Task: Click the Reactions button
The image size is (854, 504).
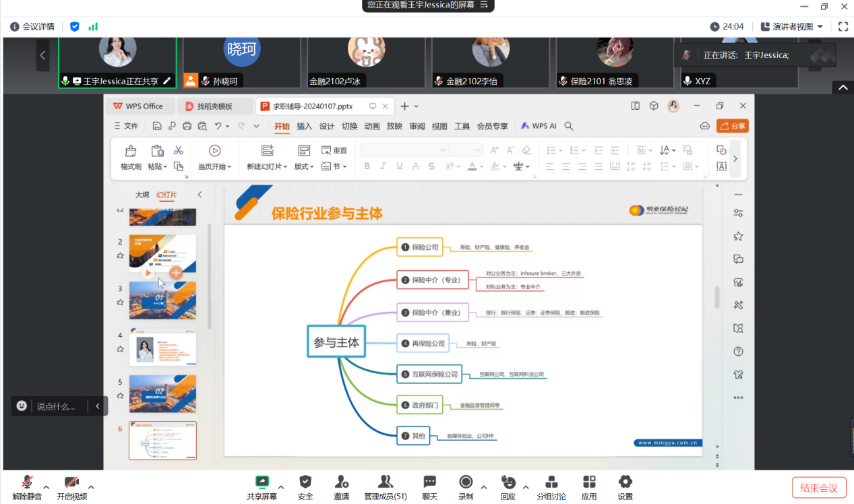Action: click(508, 487)
